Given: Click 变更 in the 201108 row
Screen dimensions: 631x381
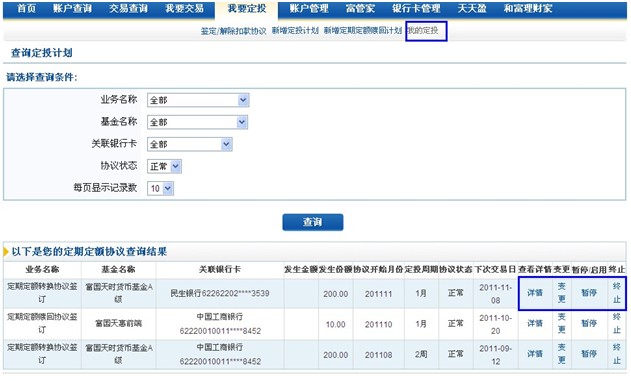Looking at the screenshot, I should 562,354.
